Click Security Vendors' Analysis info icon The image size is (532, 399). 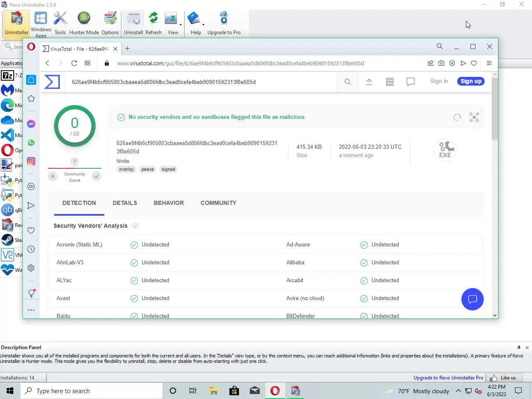135,226
